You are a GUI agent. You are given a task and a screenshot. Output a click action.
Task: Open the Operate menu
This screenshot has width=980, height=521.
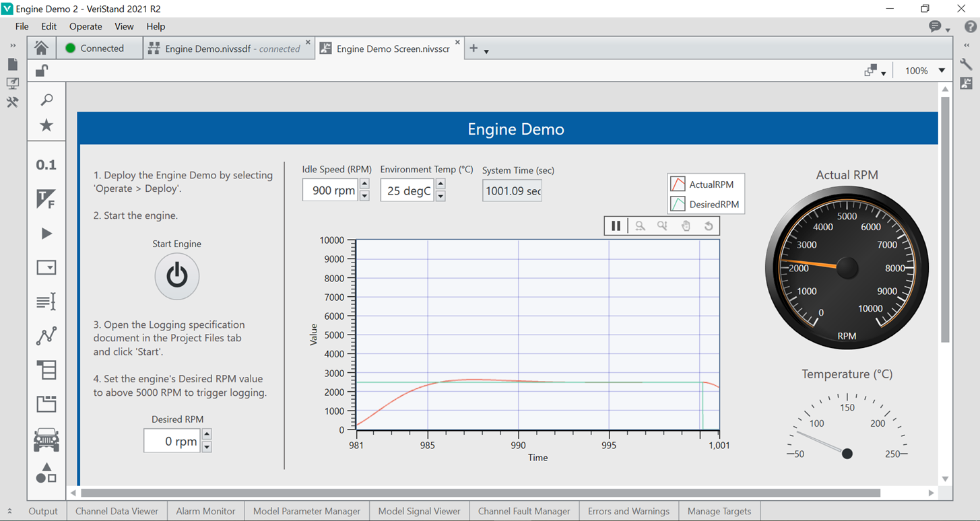coord(86,27)
